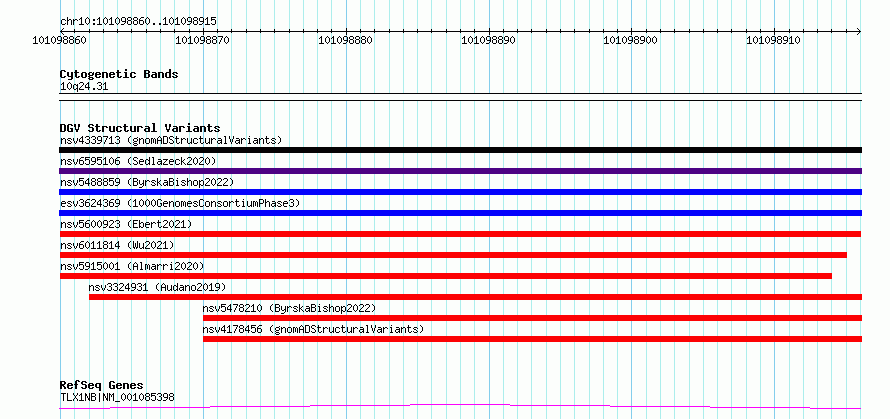Click the RefSeq Genes track title

click(102, 386)
